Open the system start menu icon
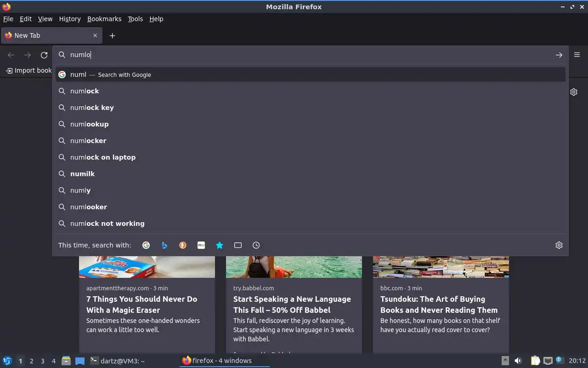 pos(7,361)
